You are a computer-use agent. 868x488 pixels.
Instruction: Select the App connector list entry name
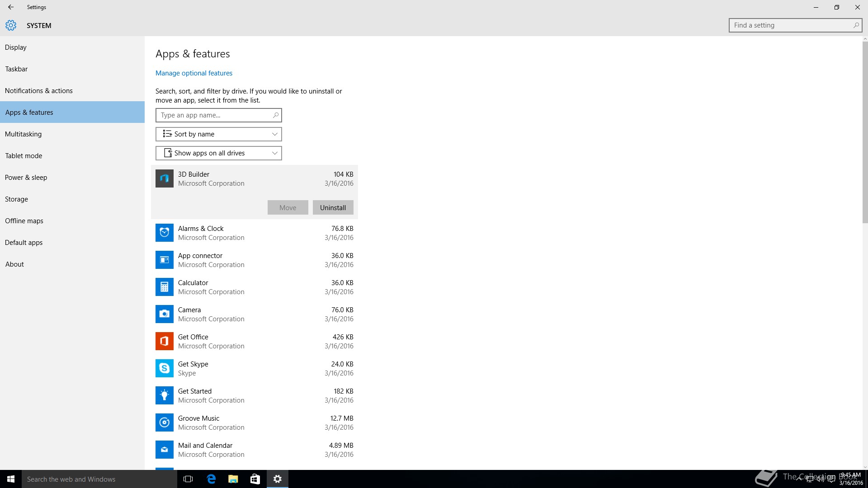[200, 256]
